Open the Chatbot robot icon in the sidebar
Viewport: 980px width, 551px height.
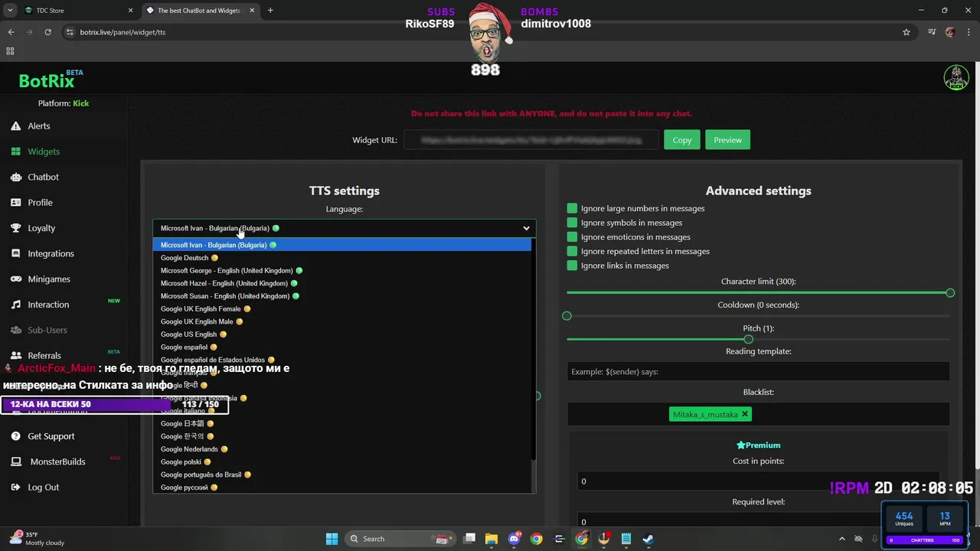point(15,177)
